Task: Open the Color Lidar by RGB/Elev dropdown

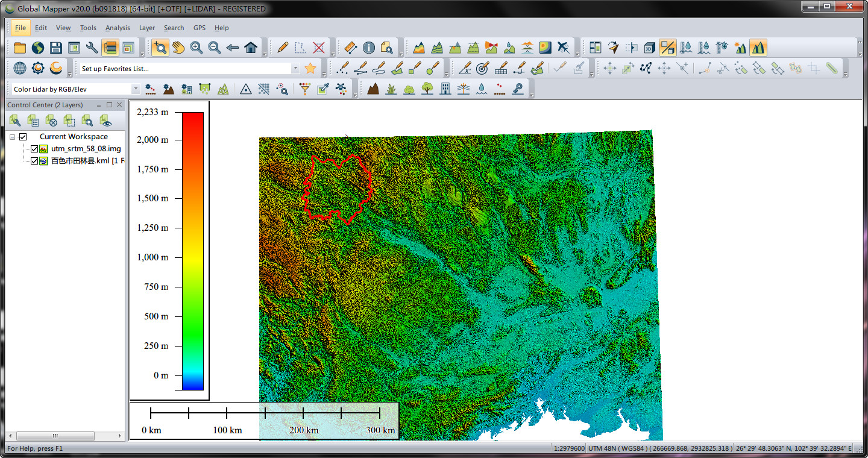Action: (135, 89)
